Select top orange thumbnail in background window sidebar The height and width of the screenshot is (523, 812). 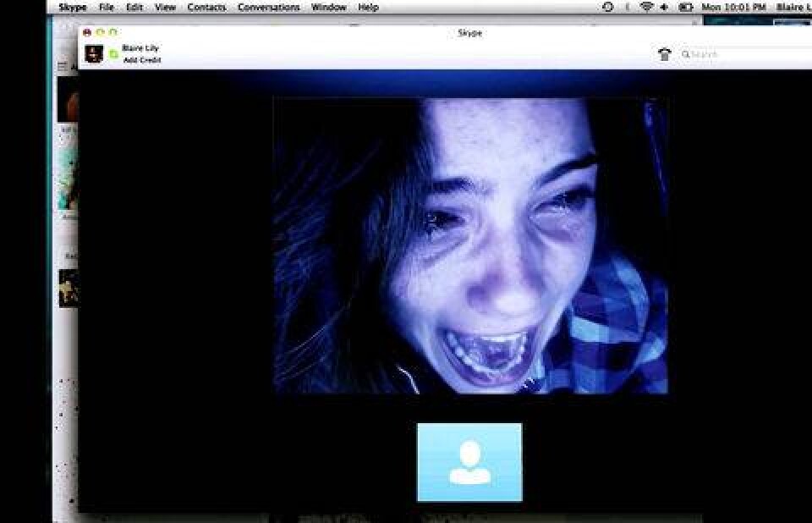(x=68, y=100)
